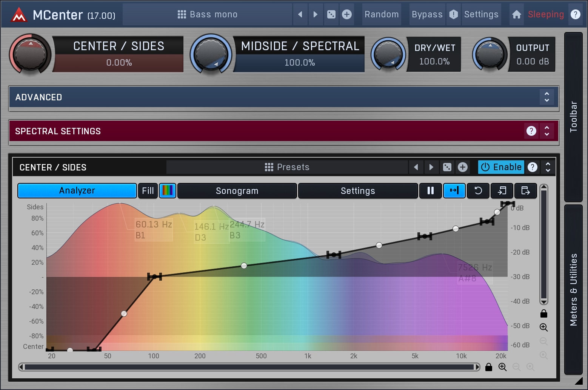Pause the analyzer display
The height and width of the screenshot is (390, 588).
point(430,191)
